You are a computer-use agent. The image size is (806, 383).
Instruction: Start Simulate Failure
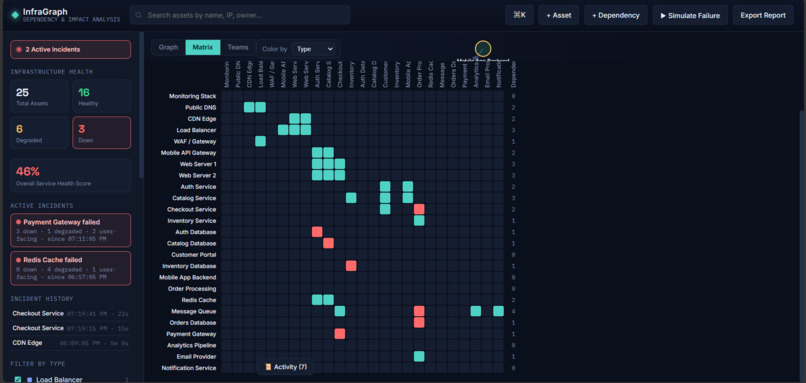click(x=690, y=15)
